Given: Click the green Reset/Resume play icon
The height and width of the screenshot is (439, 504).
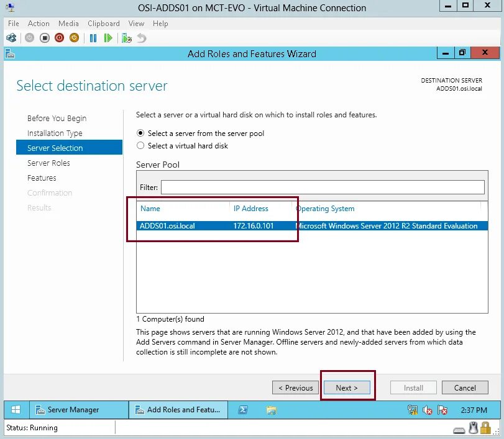Looking at the screenshot, I should [108, 38].
